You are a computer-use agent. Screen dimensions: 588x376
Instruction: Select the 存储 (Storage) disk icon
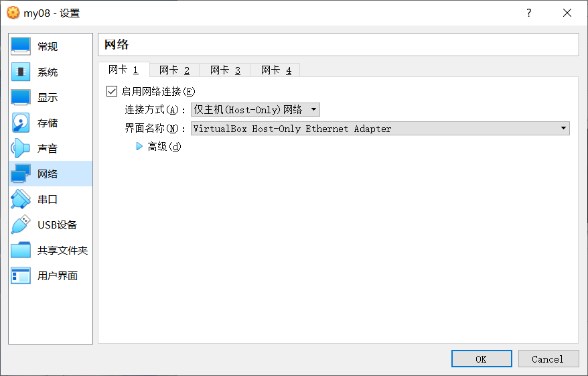(x=21, y=123)
